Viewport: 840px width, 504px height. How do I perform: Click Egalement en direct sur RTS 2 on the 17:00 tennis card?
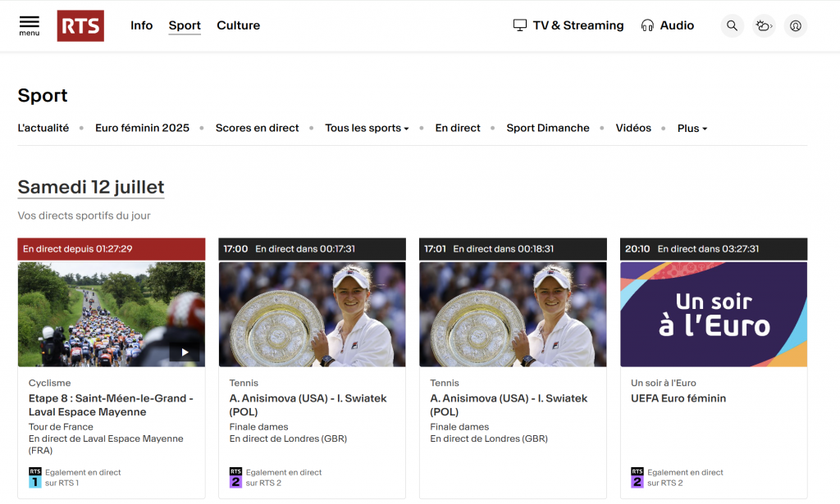click(x=284, y=478)
